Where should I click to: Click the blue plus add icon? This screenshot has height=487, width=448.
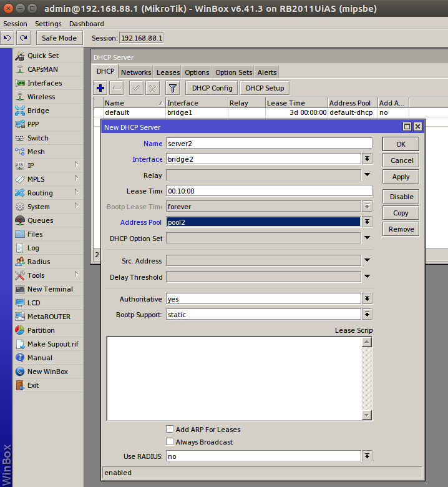click(101, 88)
